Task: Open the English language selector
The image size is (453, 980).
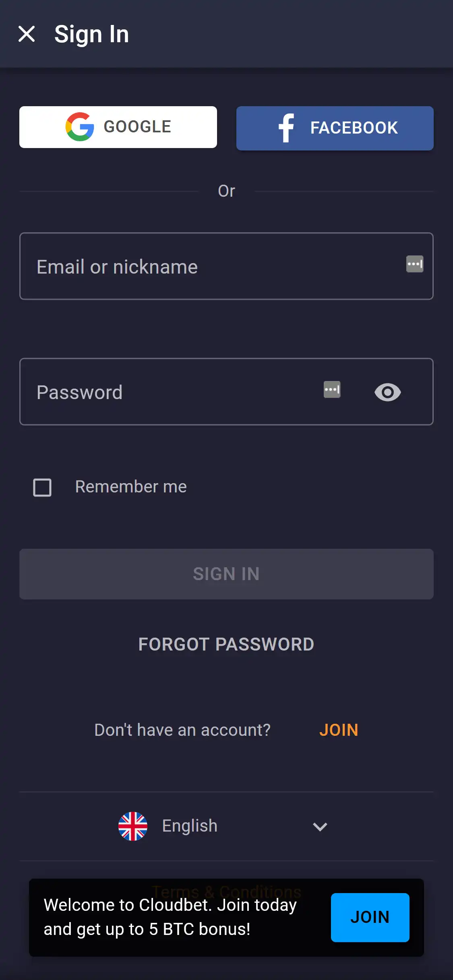Action: (x=190, y=826)
